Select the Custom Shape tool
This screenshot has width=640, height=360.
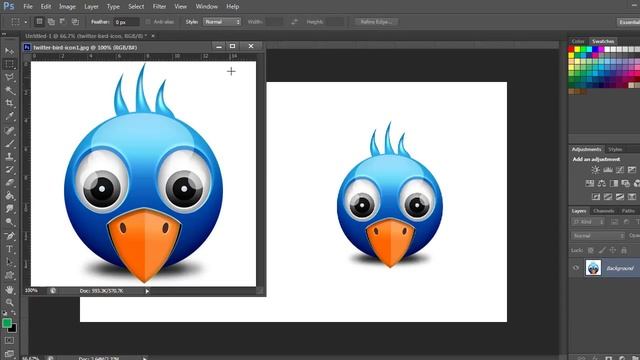pos(9,275)
